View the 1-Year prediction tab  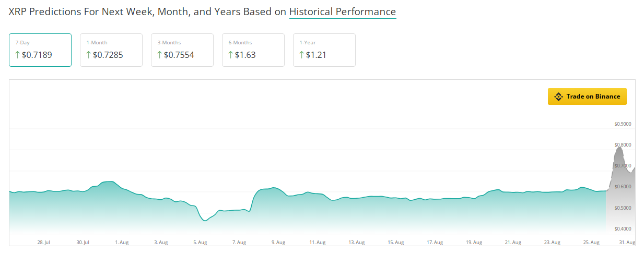(x=324, y=50)
